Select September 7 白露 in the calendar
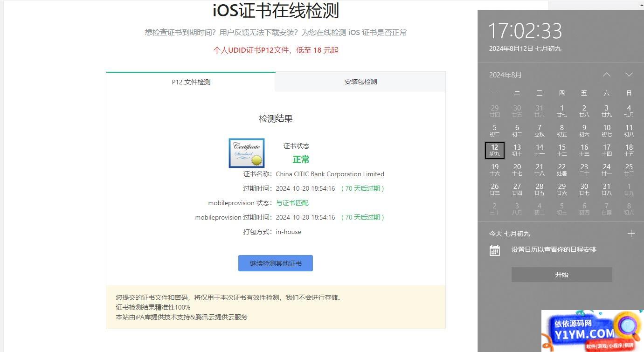 pyautogui.click(x=606, y=209)
